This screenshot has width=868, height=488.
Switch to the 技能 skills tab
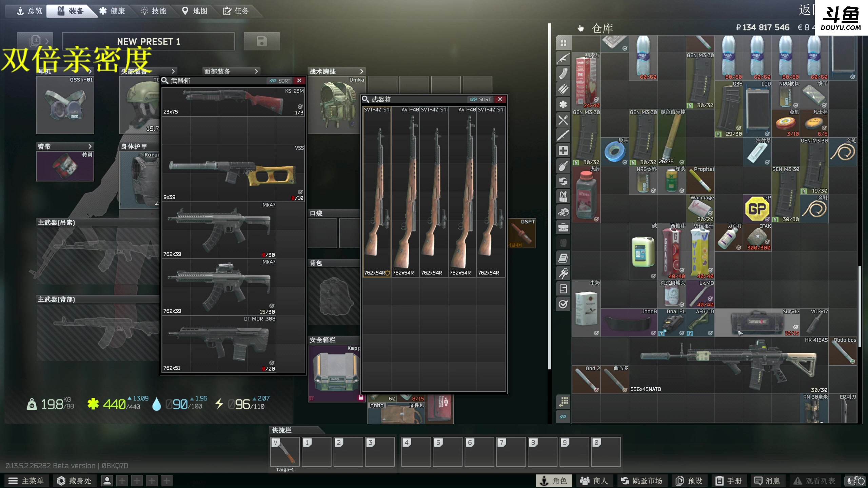(x=154, y=11)
